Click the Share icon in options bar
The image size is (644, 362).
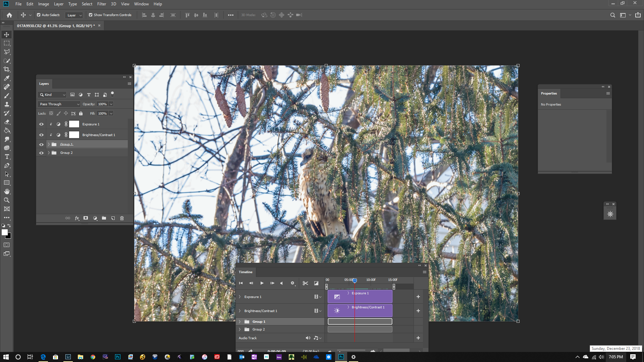point(638,15)
